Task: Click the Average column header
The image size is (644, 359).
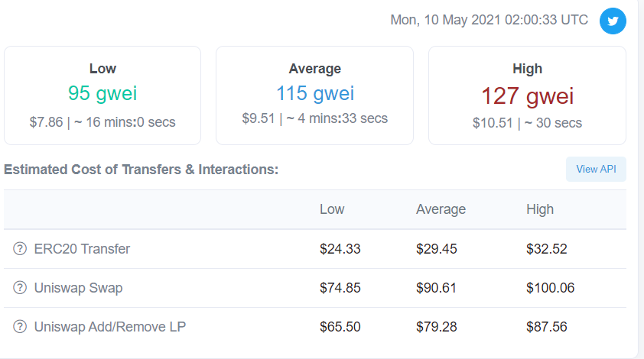Action: [x=441, y=209]
